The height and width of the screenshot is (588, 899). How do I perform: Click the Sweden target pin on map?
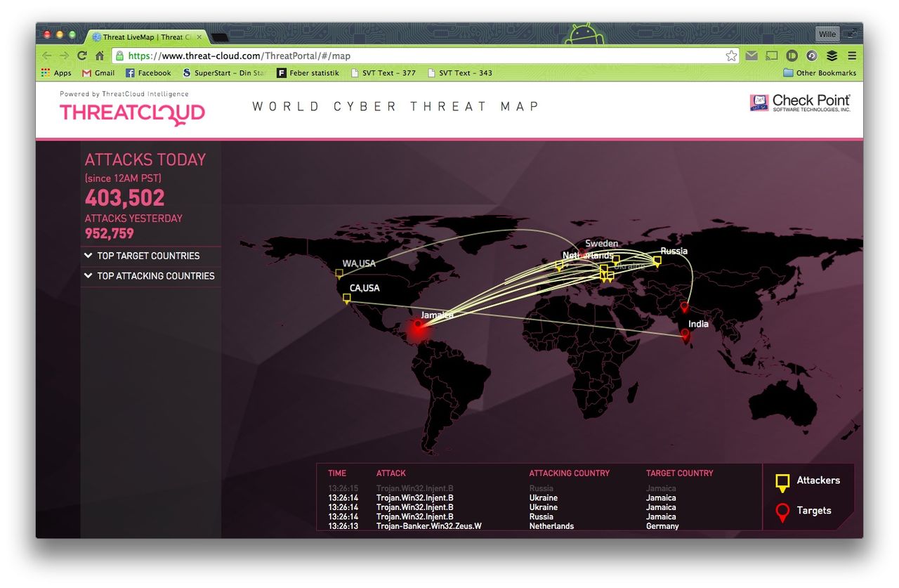582,253
